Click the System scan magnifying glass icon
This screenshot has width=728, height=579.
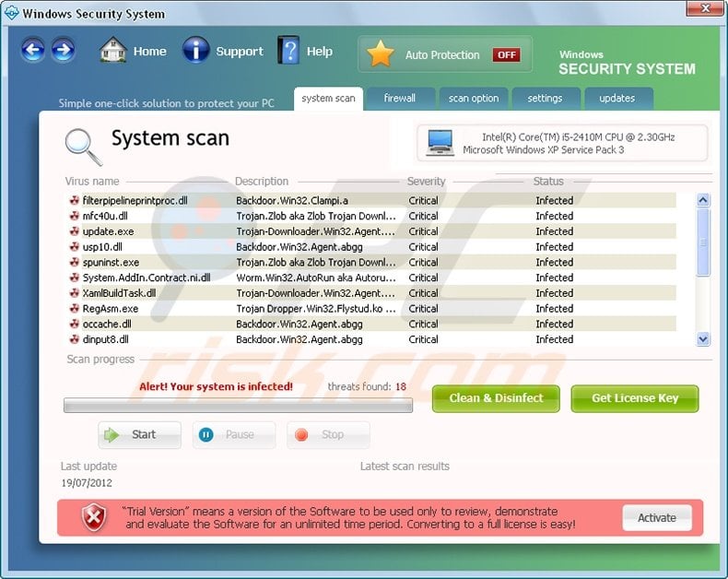pos(83,147)
